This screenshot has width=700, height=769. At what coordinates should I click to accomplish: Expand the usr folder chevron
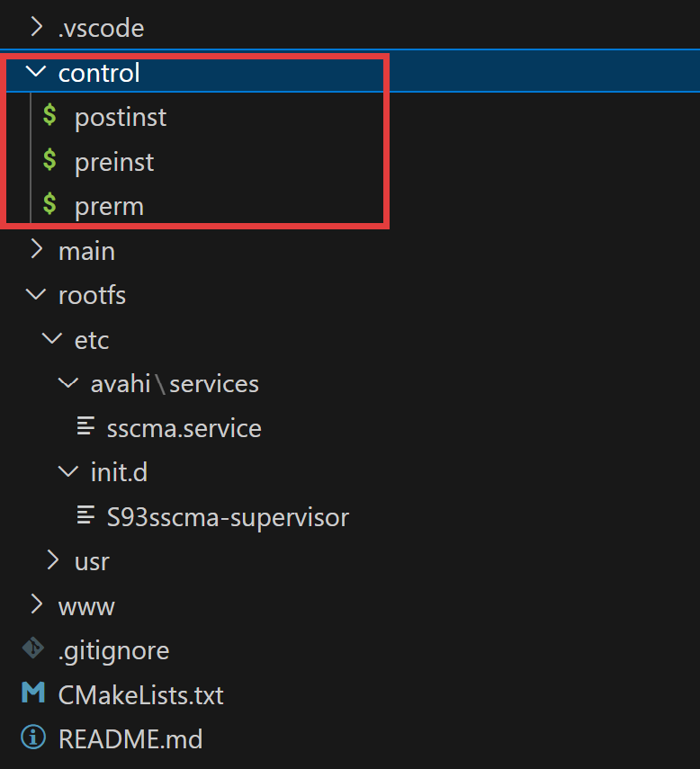[52, 560]
